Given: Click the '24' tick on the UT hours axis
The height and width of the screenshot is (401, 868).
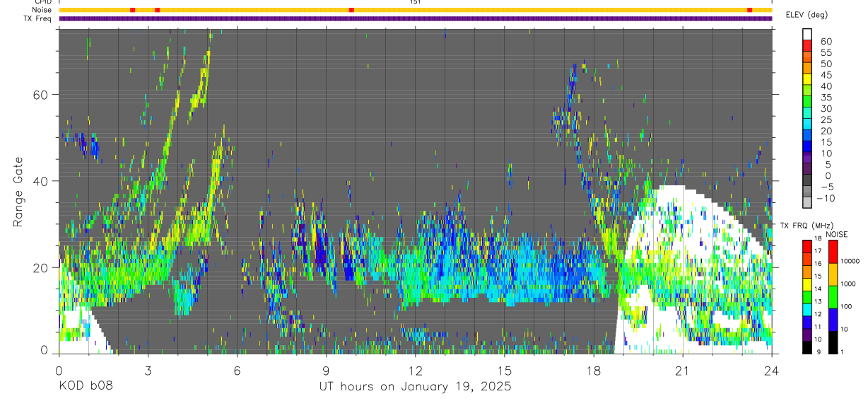Looking at the screenshot, I should point(772,370).
